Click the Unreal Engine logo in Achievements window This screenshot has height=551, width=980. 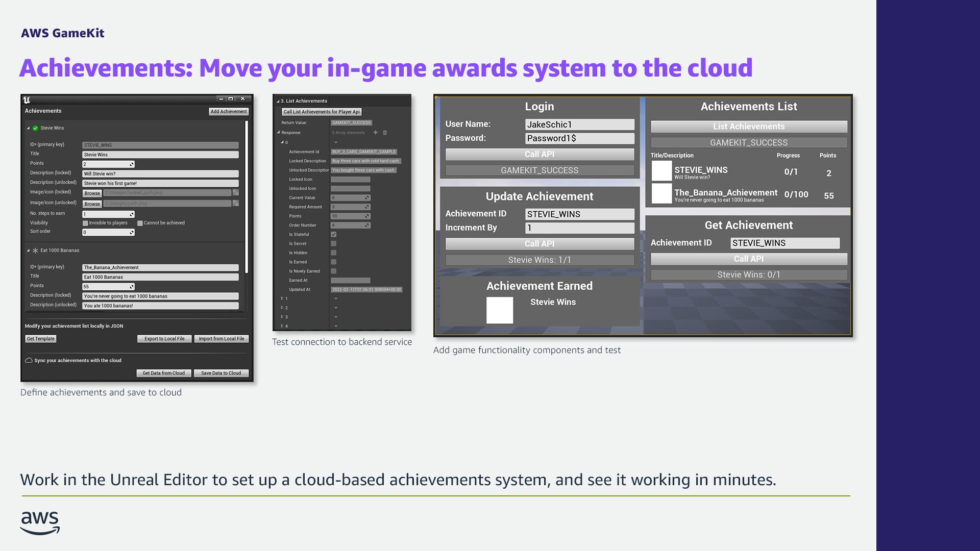click(27, 100)
